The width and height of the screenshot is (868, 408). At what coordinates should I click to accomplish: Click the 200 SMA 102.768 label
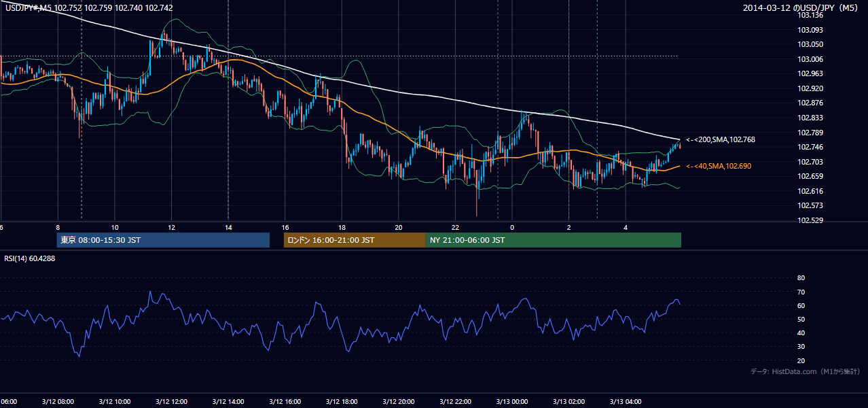[721, 139]
